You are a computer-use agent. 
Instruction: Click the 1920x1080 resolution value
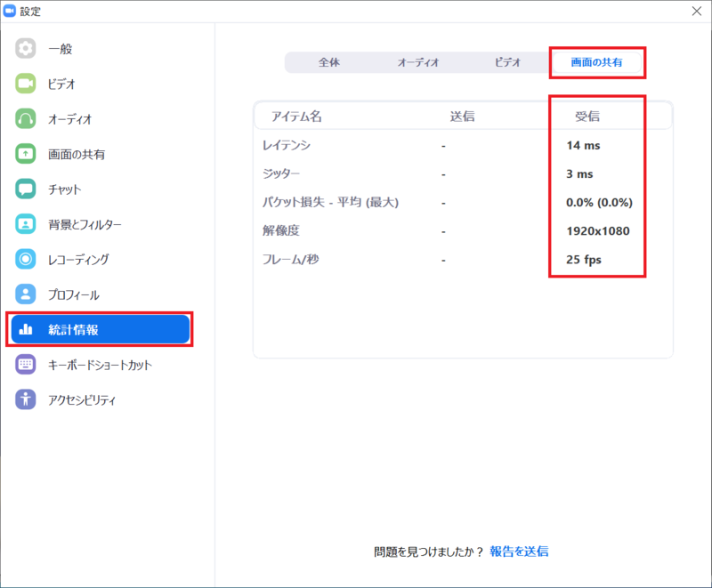click(597, 231)
